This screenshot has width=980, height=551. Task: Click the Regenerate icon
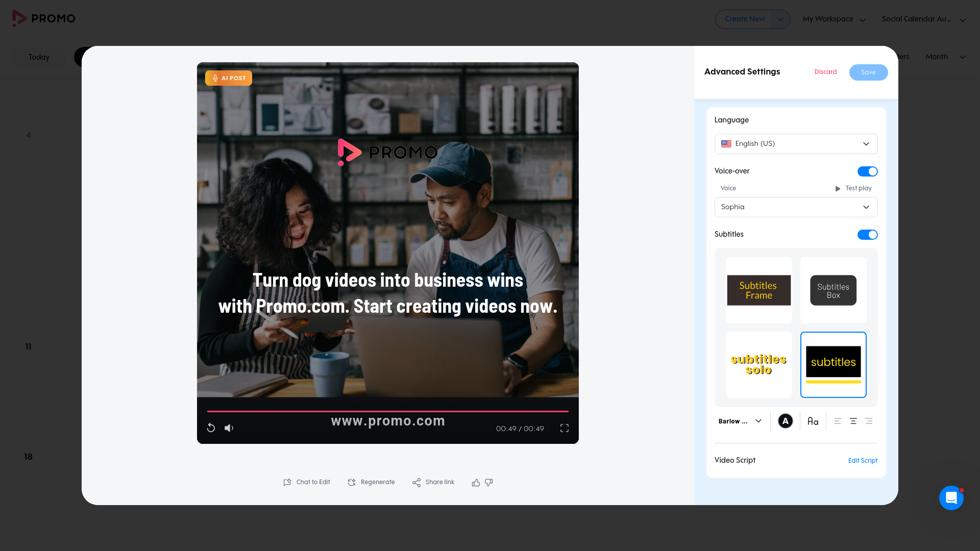tap(352, 482)
